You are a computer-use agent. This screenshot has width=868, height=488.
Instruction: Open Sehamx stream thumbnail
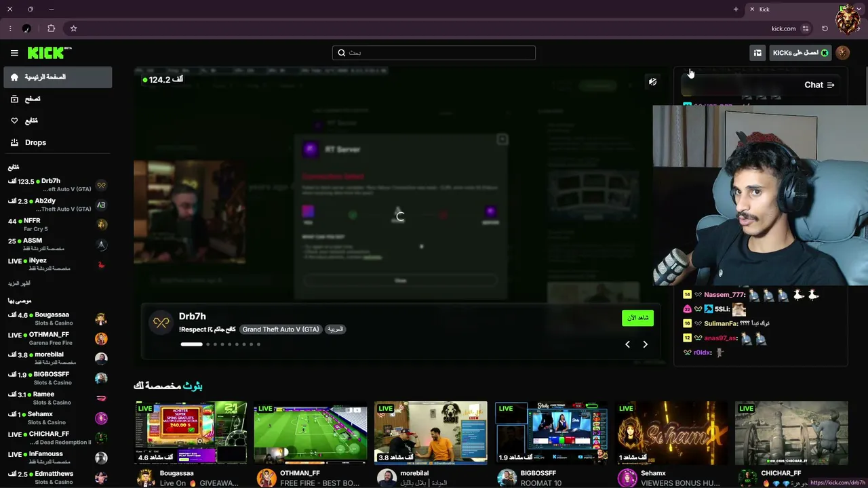pyautogui.click(x=671, y=432)
